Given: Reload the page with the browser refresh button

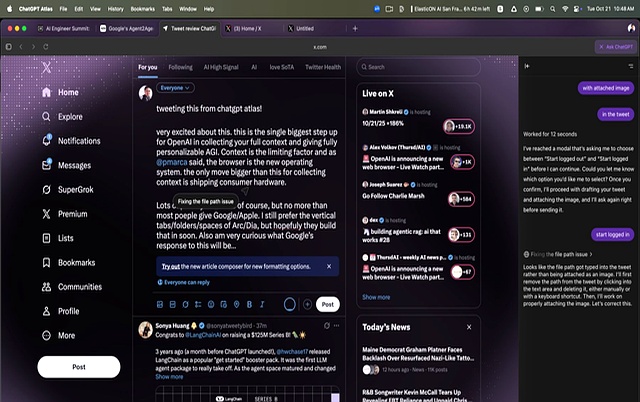Looking at the screenshot, I should 46,47.
